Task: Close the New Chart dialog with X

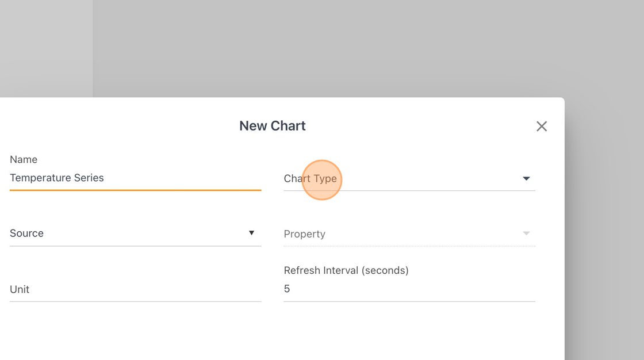Action: click(x=542, y=126)
